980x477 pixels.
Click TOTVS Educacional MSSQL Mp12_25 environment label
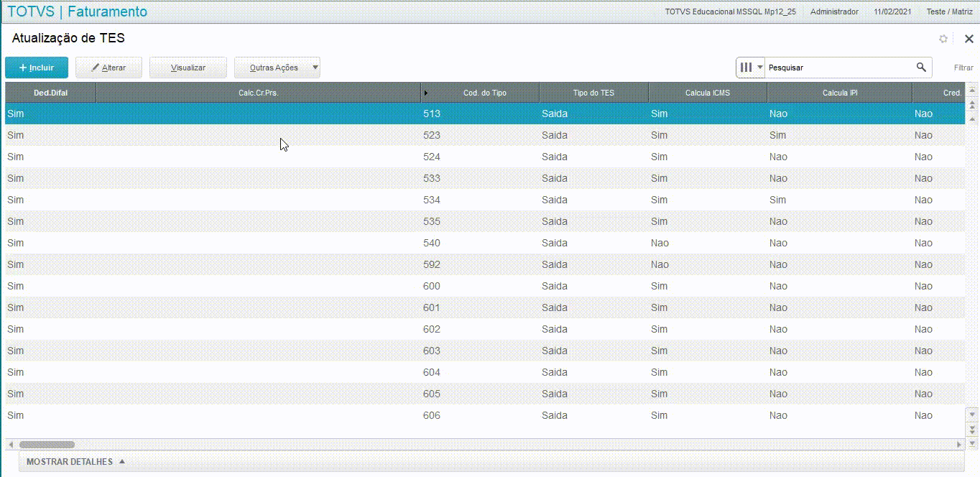pos(730,11)
